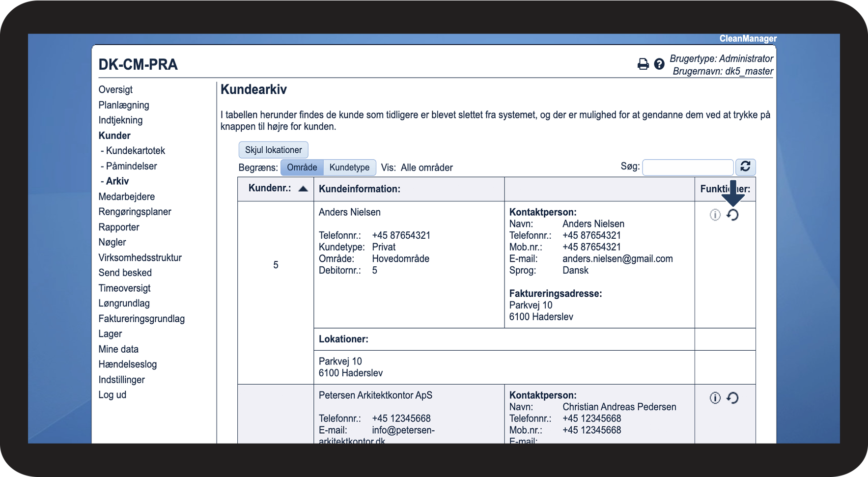This screenshot has height=477, width=868.
Task: Go to Arkiv in sidebar
Action: [117, 181]
